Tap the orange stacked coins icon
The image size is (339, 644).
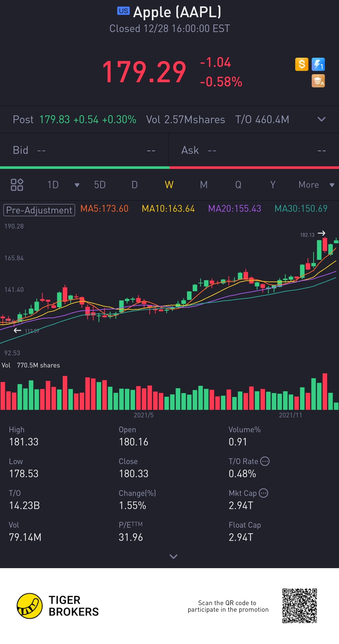(318, 81)
